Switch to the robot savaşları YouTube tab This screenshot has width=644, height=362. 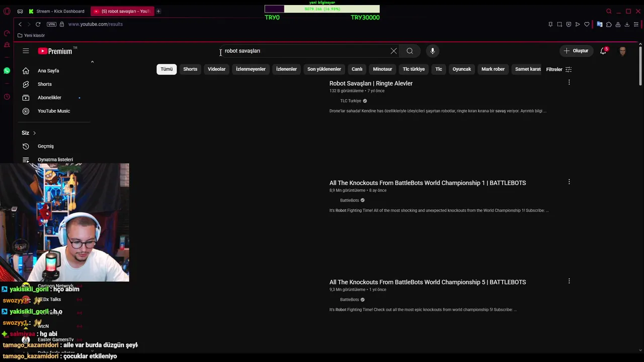click(x=122, y=11)
